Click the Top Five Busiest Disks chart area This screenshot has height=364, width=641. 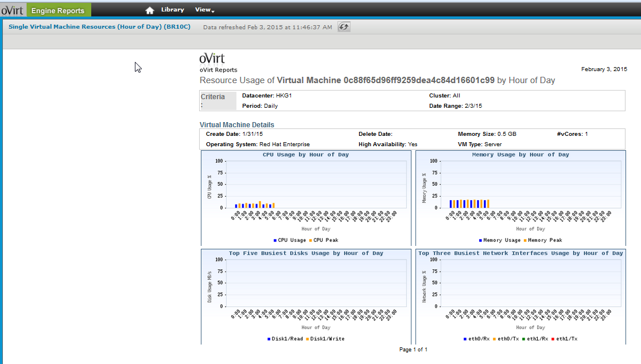click(x=316, y=283)
